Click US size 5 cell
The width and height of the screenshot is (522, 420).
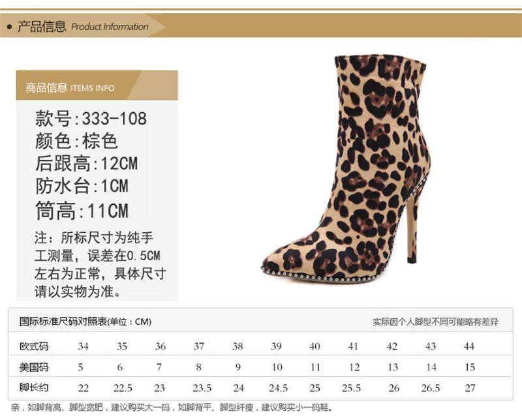tap(80, 367)
